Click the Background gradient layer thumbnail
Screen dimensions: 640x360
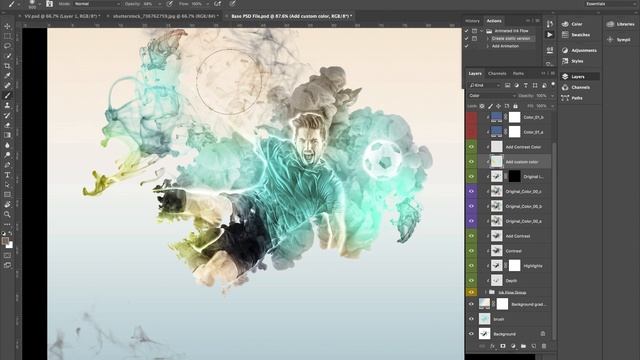click(x=484, y=304)
